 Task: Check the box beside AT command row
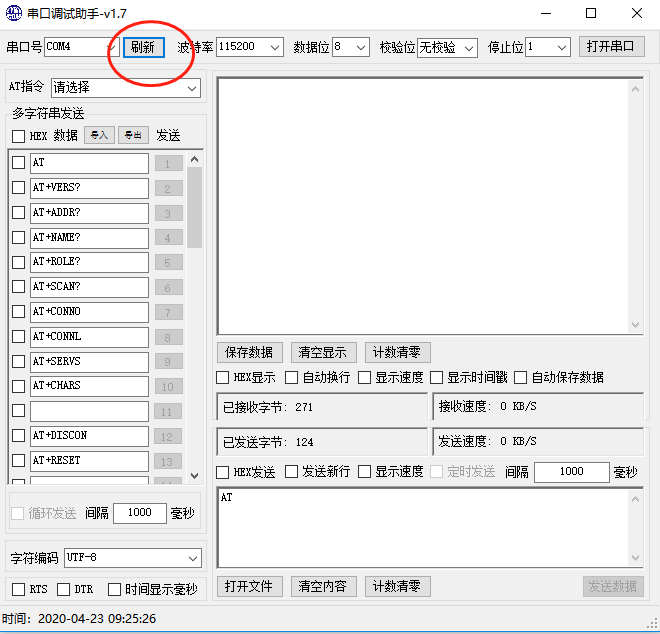click(19, 162)
